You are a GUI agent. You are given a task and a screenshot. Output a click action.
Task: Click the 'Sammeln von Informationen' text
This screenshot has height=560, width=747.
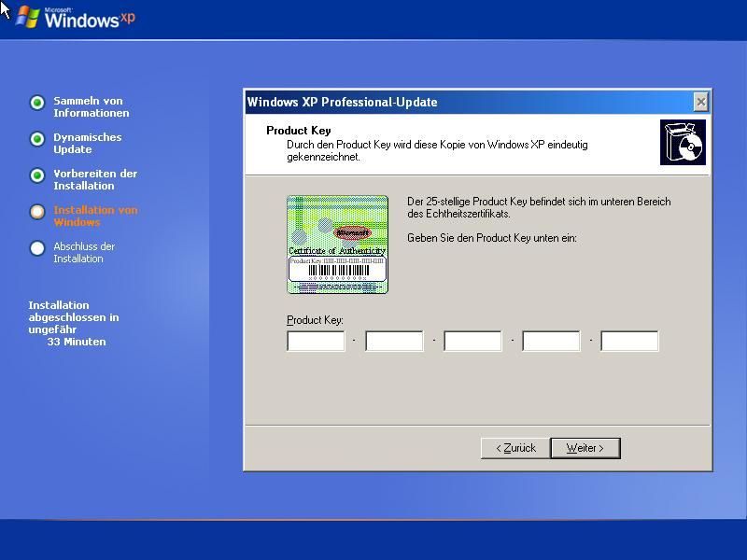[91, 106]
